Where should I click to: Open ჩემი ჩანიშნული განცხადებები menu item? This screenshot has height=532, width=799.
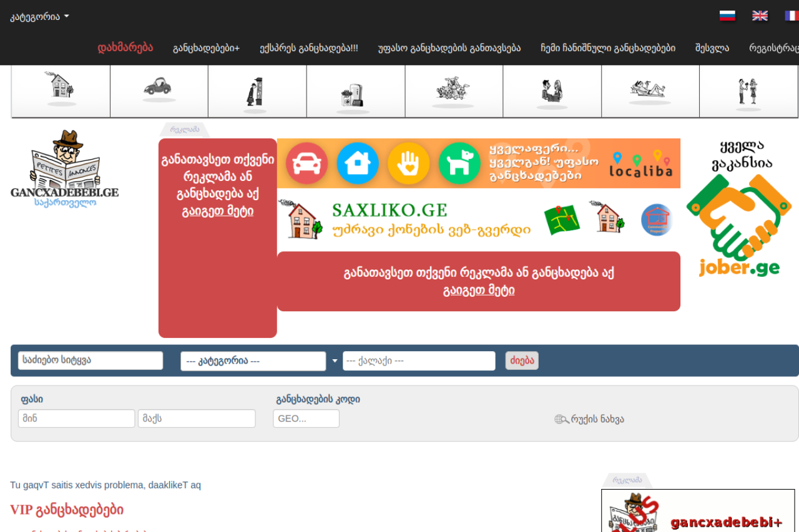pos(608,48)
